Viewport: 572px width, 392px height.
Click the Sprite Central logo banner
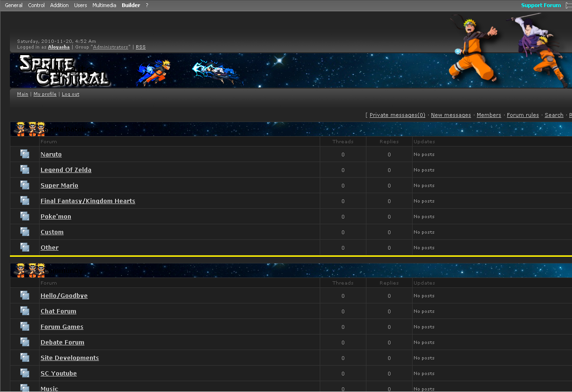[x=65, y=71]
